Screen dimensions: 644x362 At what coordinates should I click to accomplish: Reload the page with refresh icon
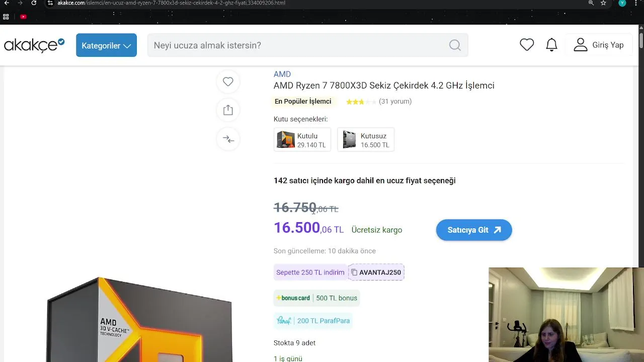click(34, 3)
